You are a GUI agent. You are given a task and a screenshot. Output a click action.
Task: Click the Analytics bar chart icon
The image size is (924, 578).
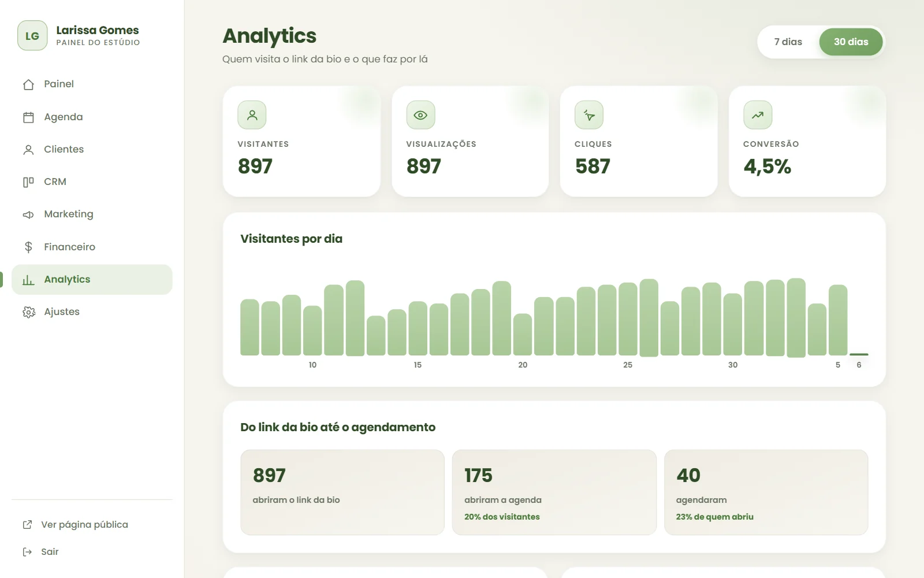(28, 280)
